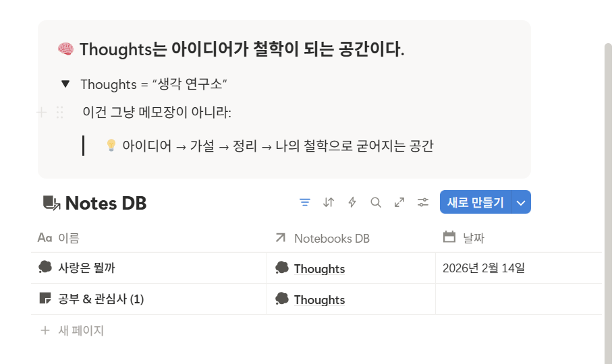
Task: Collapse the Thoughts = "생각 연구소" toggle
Action: tap(65, 84)
